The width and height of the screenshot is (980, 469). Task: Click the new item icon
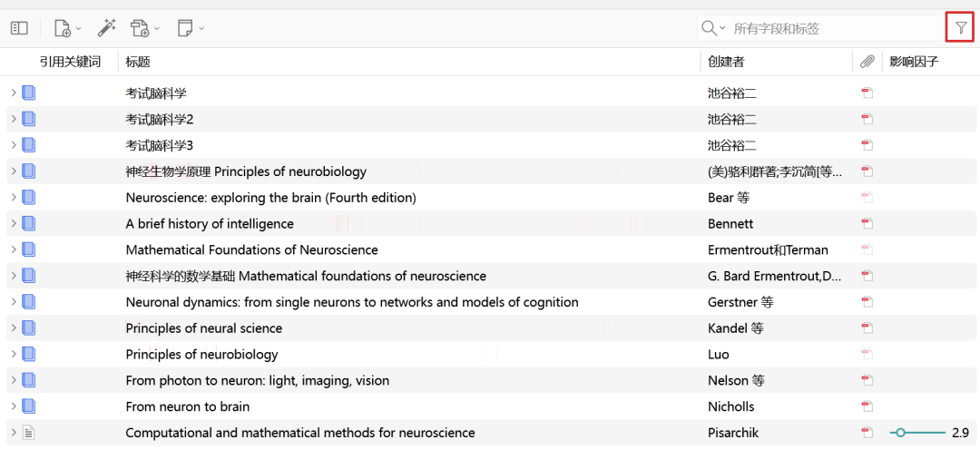tap(62, 28)
